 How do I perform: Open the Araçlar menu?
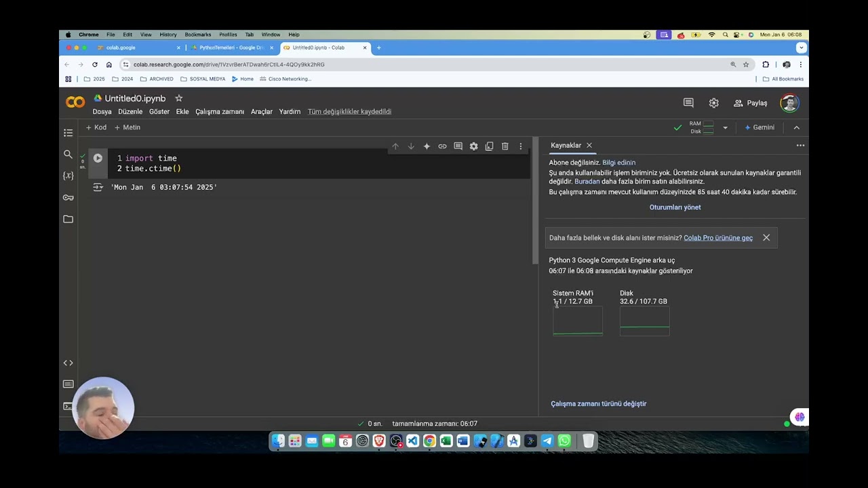[262, 112]
